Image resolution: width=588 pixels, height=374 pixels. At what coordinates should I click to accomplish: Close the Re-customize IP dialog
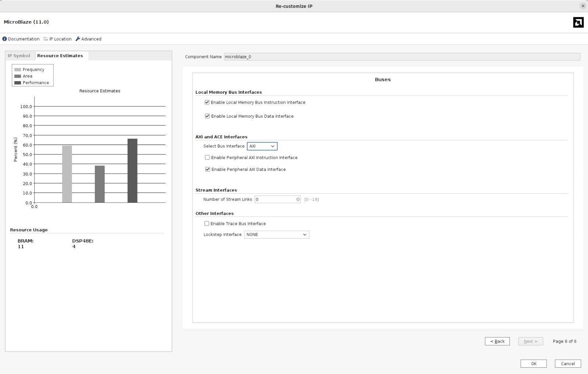coord(583,6)
